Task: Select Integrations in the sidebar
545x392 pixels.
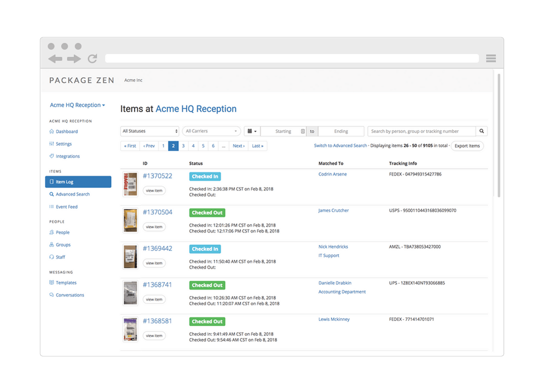Action: (x=68, y=156)
